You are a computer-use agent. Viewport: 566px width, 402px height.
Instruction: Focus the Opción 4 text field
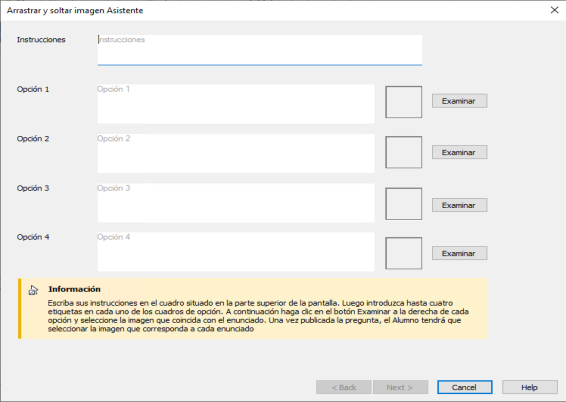(236, 252)
